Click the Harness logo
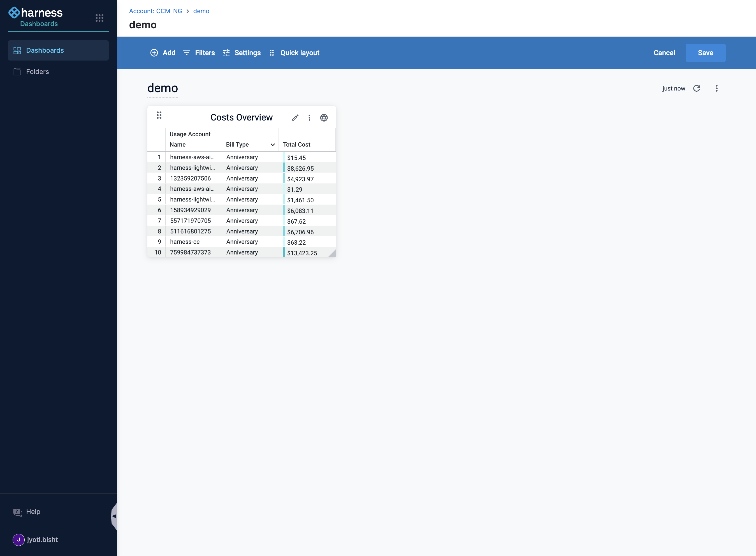This screenshot has height=556, width=756. click(x=35, y=13)
